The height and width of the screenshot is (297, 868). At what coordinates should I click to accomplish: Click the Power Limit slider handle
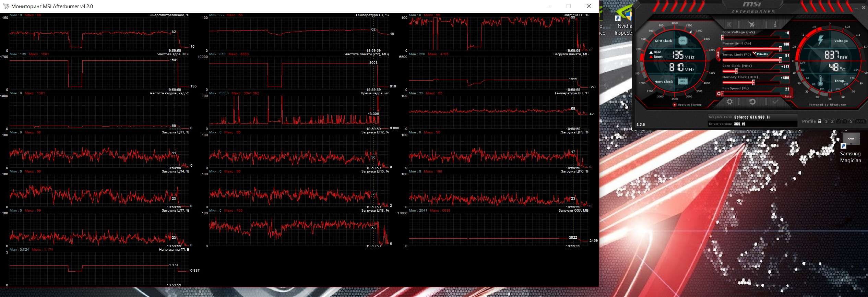(780, 49)
